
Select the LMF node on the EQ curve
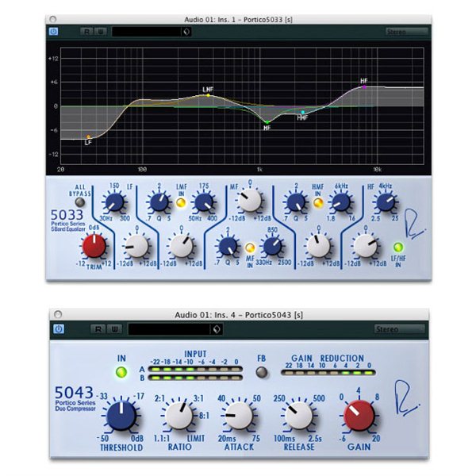tap(209, 94)
